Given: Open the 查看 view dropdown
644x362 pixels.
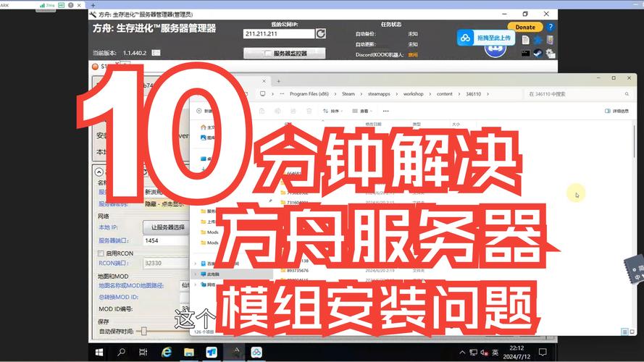Looking at the screenshot, I should click(x=362, y=111).
